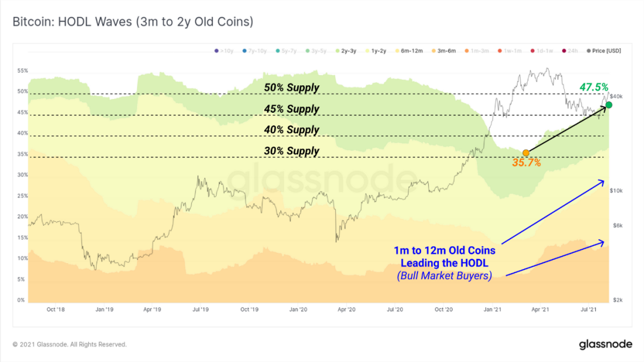644x362 pixels.
Task: Toggle the >10y legend series
Action: [224, 51]
